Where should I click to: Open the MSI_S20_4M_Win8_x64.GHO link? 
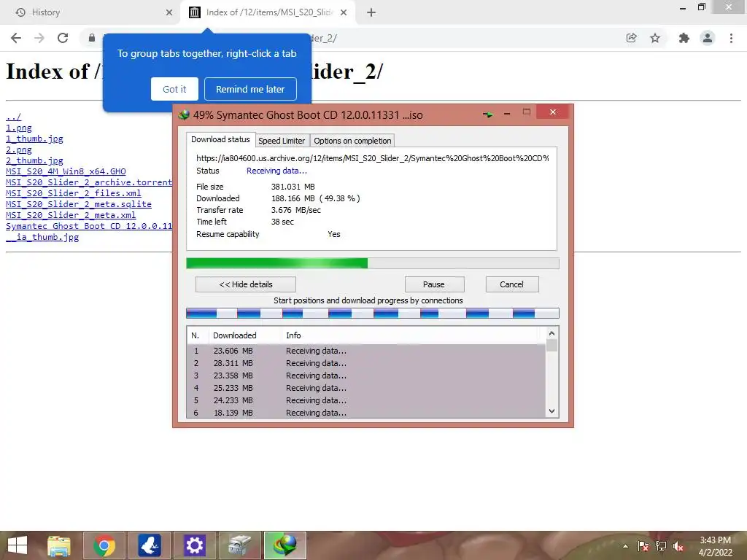pos(66,171)
